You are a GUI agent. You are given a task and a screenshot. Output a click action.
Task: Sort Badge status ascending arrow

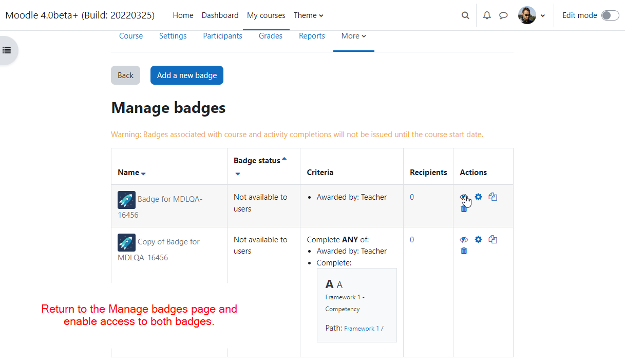tap(284, 159)
